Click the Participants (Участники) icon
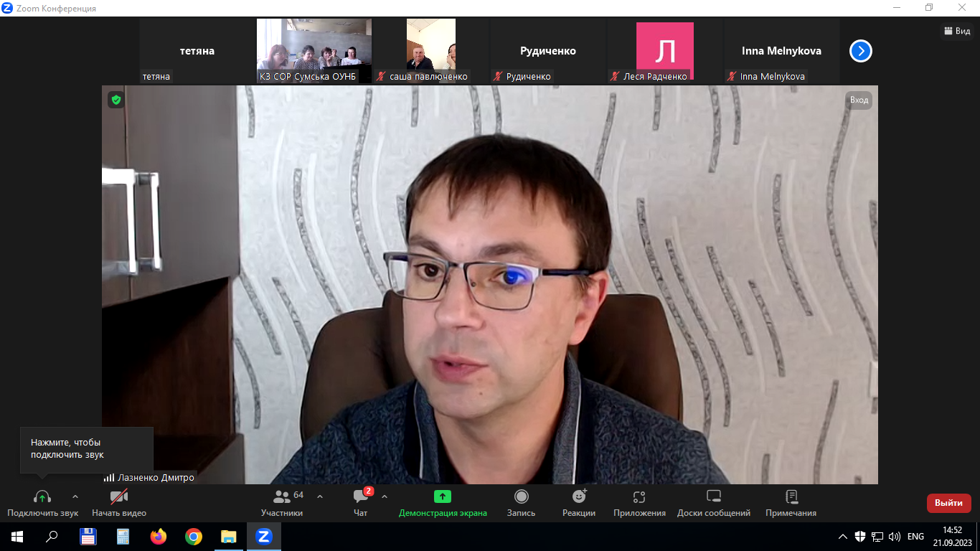Viewport: 980px width, 551px height. [x=282, y=497]
